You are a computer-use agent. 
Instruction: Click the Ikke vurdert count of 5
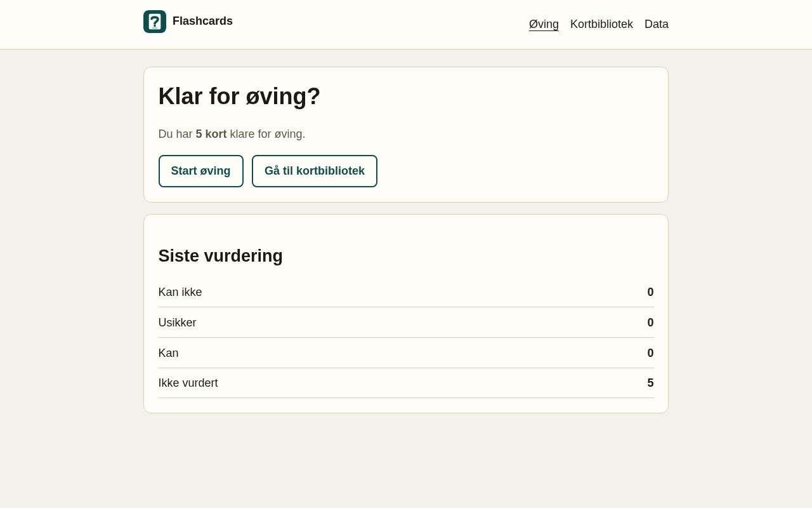650,383
